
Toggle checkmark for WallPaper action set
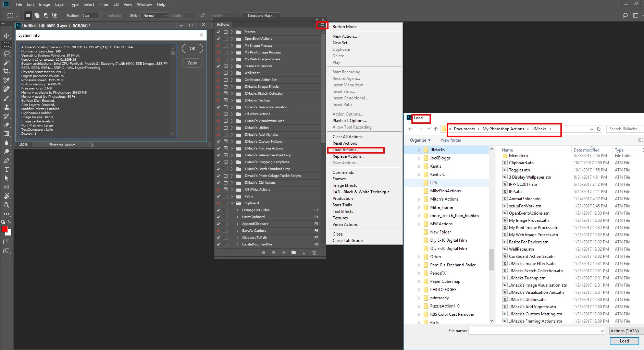[x=218, y=73]
